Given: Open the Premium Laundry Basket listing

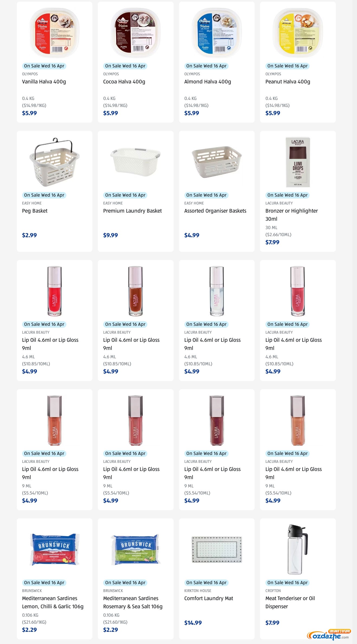Looking at the screenshot, I should pyautogui.click(x=132, y=211).
